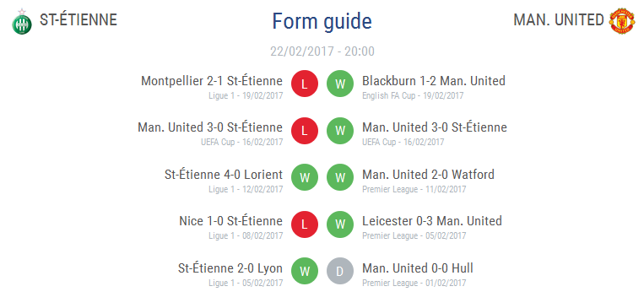The width and height of the screenshot is (644, 308).
Task: Click green W badge beside Leicester 0-3 result
Action: [x=340, y=224]
